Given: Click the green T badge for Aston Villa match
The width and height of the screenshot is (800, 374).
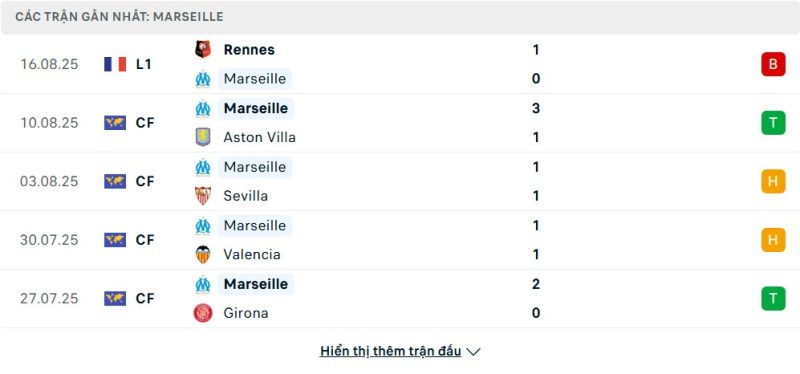Looking at the screenshot, I should click(773, 122).
